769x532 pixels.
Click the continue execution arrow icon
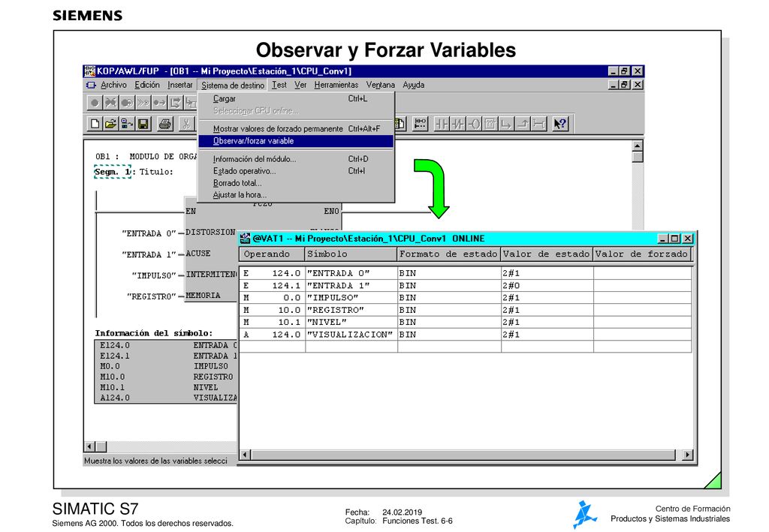tap(159, 102)
